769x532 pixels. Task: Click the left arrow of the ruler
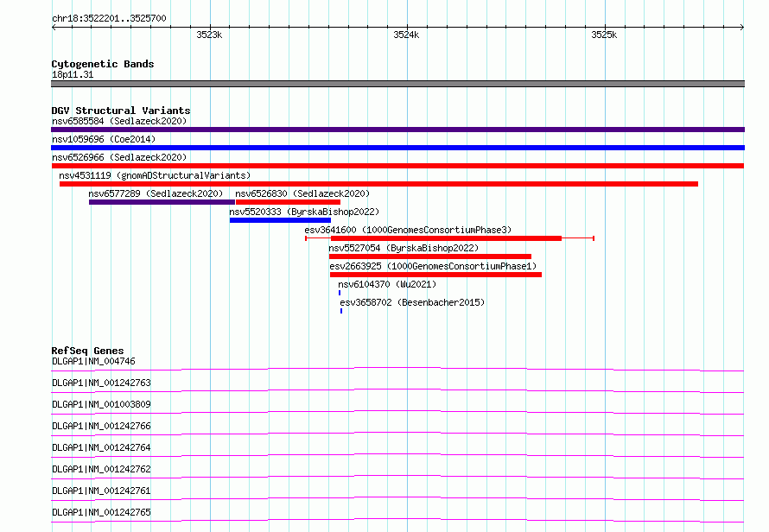(x=54, y=27)
